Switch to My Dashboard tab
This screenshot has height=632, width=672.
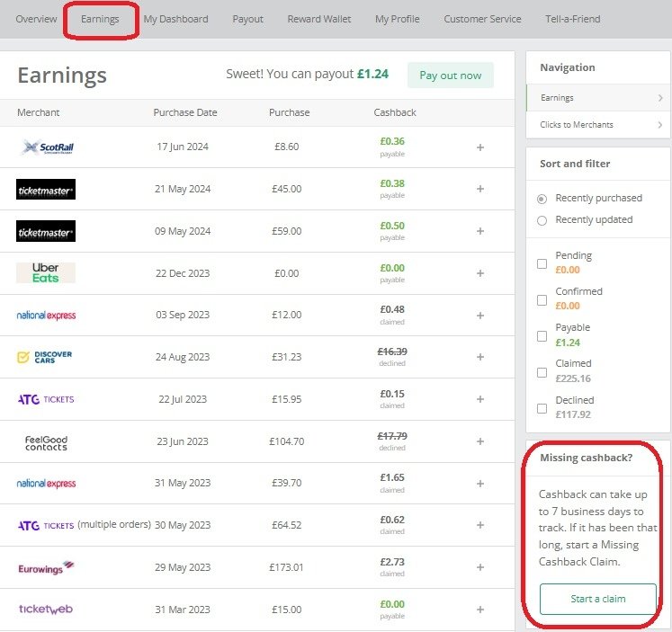pyautogui.click(x=175, y=19)
